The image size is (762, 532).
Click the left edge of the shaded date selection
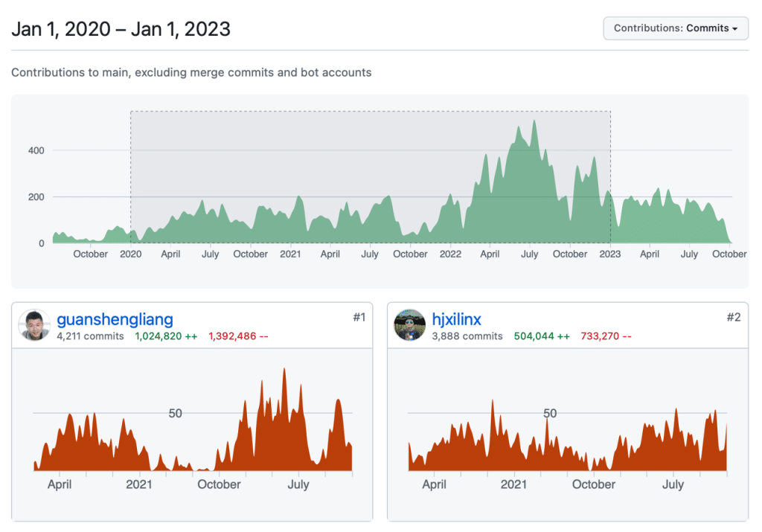click(x=131, y=177)
